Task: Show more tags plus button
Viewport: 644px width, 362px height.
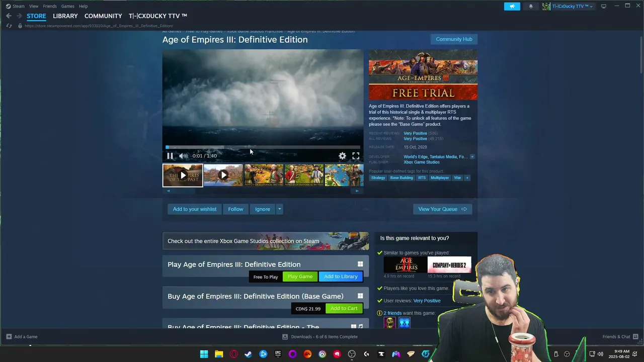Action: tap(467, 177)
